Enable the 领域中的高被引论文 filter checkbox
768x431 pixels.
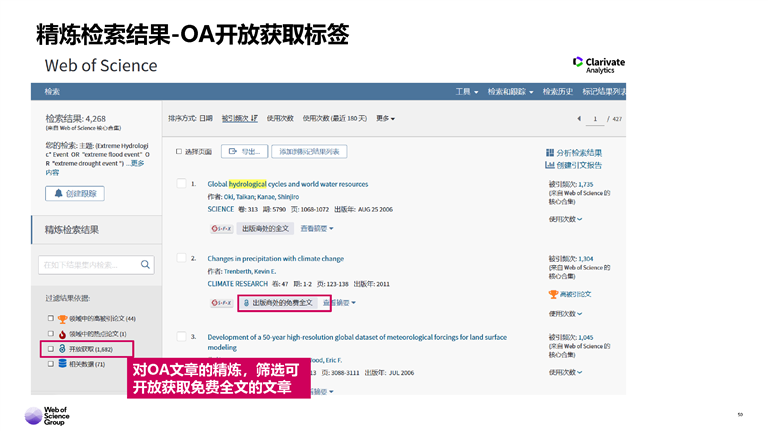click(50, 318)
